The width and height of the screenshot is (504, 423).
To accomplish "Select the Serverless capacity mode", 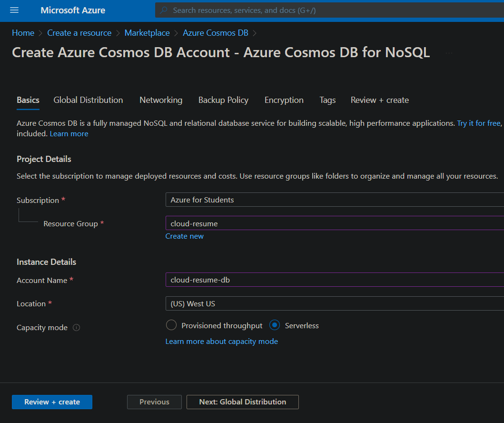I will (x=275, y=325).
